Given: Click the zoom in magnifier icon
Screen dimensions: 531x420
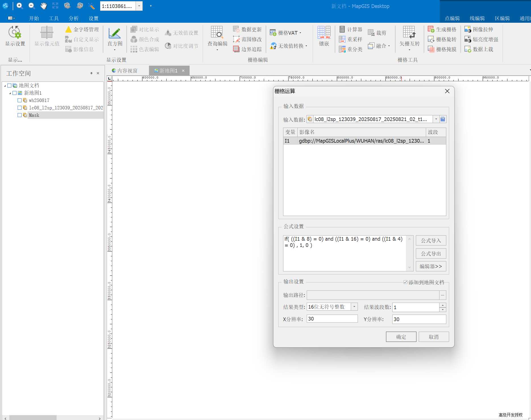Looking at the screenshot, I should [x=20, y=6].
